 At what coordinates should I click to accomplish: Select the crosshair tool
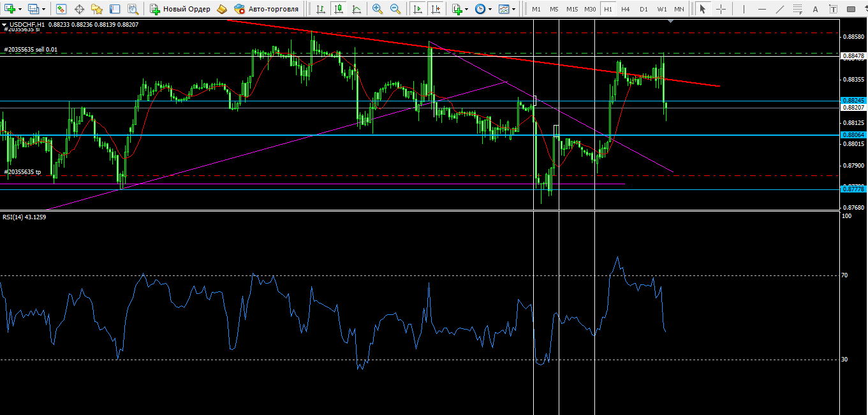pyautogui.click(x=721, y=9)
